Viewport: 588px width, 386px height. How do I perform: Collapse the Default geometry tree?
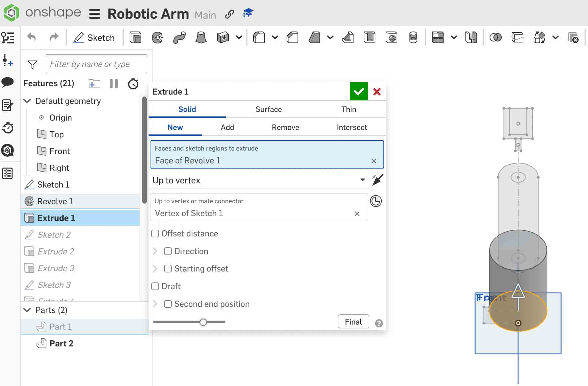(27, 101)
